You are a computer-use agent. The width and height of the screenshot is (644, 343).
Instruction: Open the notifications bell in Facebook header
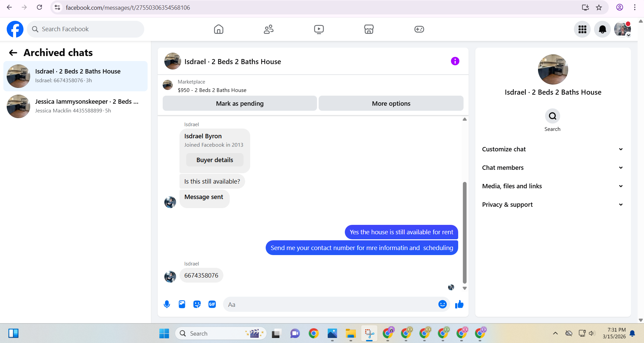pos(602,30)
